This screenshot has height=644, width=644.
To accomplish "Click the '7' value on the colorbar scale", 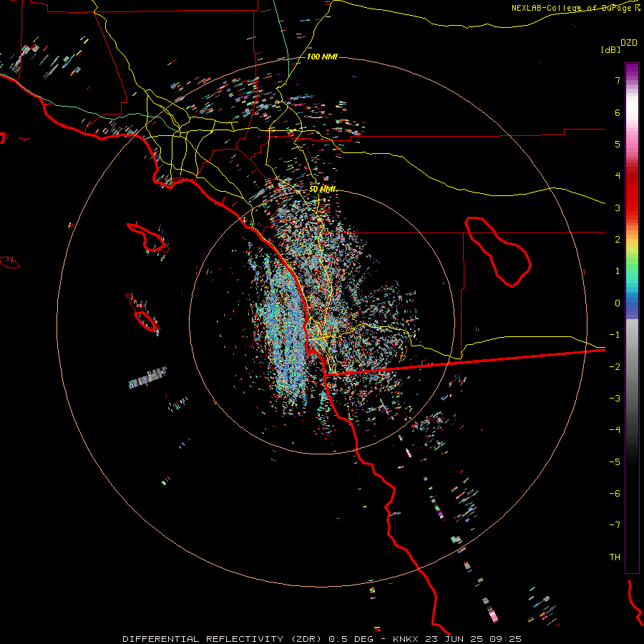I will [618, 80].
